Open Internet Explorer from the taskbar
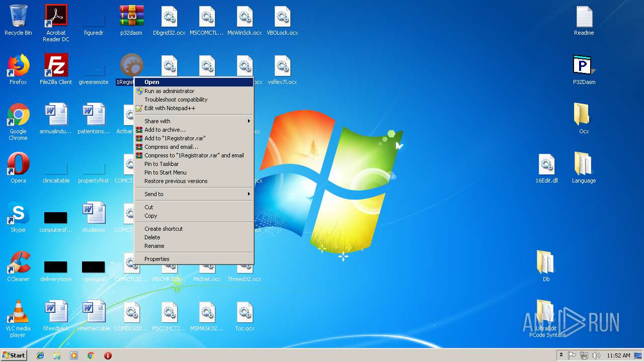This screenshot has width=644, height=362. coord(40,355)
